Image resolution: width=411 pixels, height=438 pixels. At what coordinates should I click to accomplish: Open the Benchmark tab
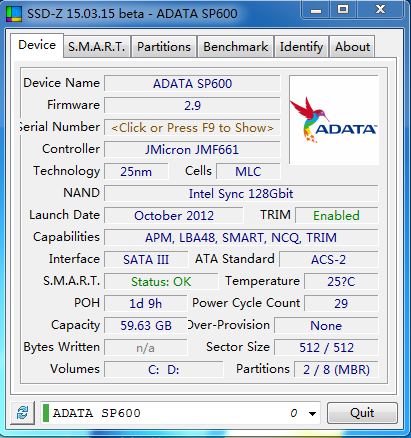pyautogui.click(x=235, y=47)
